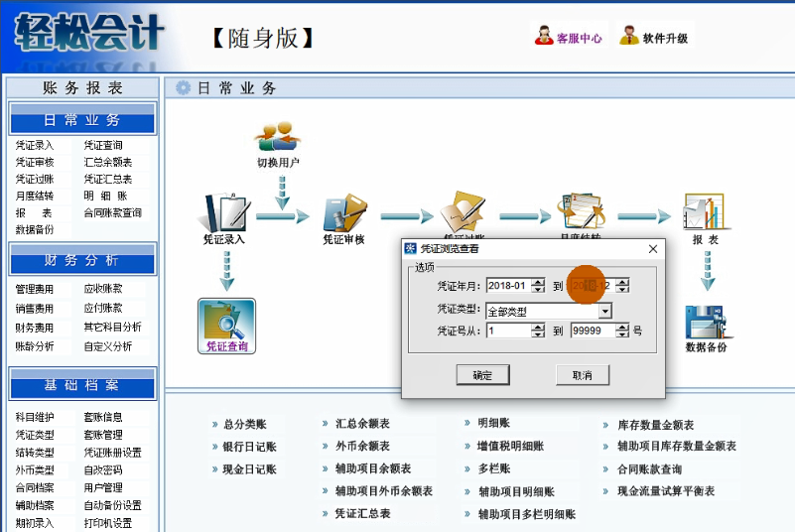Open the 软件升级 software upgrade icon
This screenshot has height=532, width=795.
tap(653, 36)
